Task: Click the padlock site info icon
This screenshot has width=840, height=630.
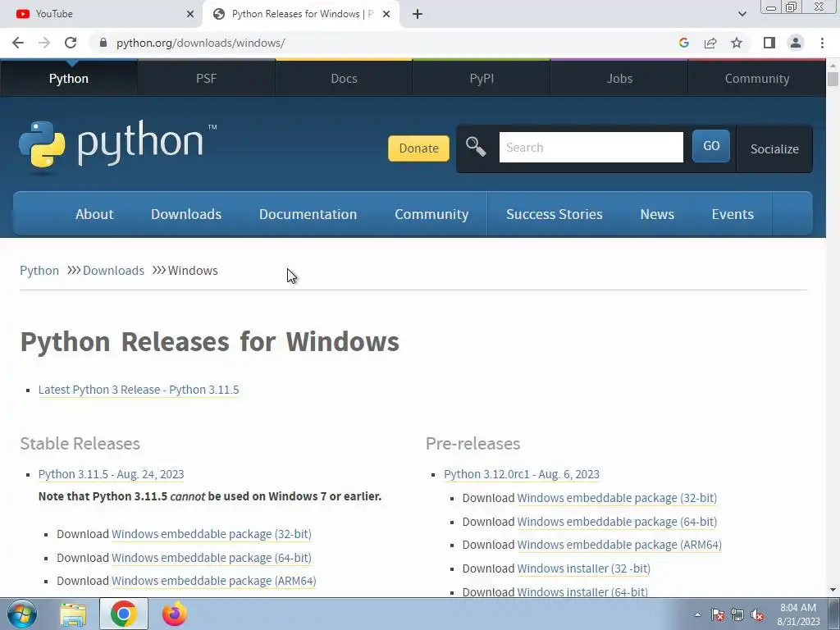Action: tap(103, 43)
